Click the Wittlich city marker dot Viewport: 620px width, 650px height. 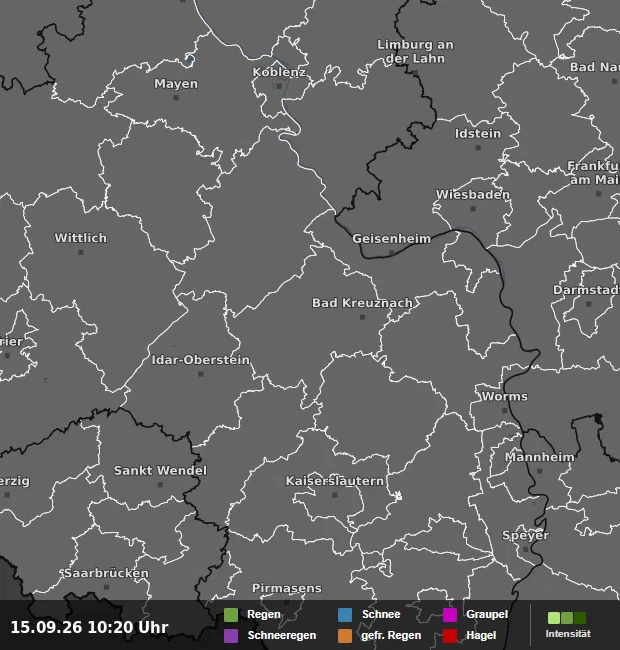pos(81,252)
